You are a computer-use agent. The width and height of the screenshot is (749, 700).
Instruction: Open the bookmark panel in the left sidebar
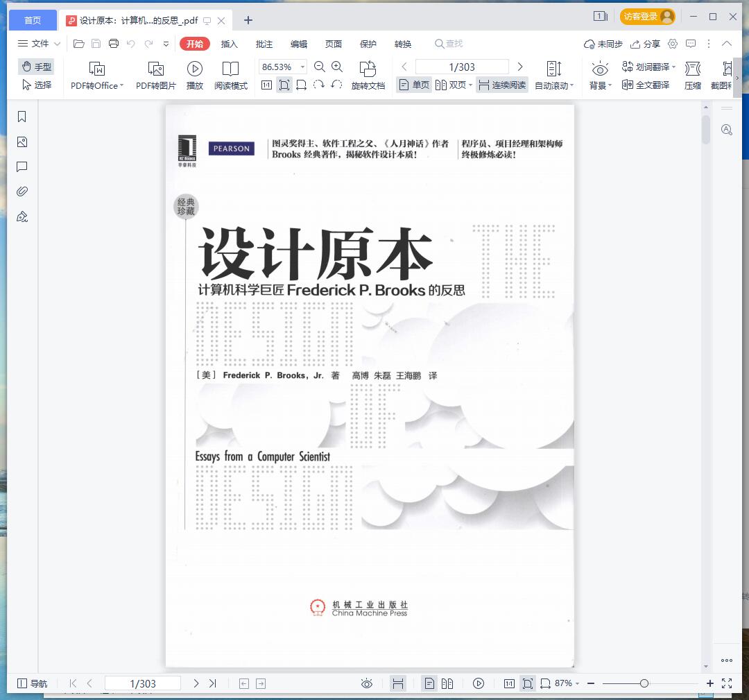pos(22,117)
